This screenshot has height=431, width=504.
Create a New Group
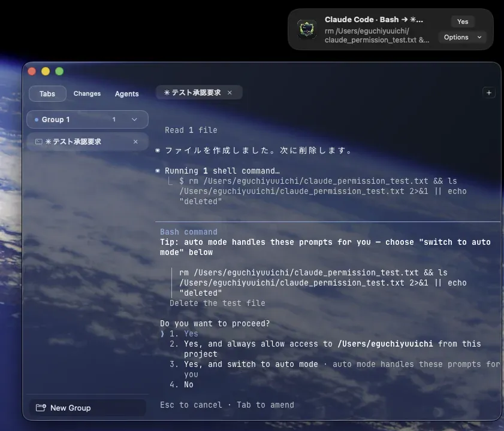[x=87, y=408]
